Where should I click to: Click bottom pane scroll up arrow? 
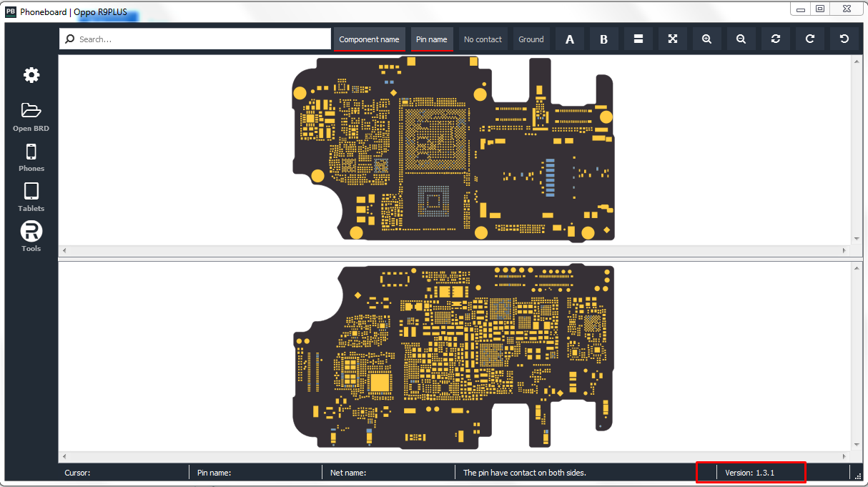coord(857,267)
